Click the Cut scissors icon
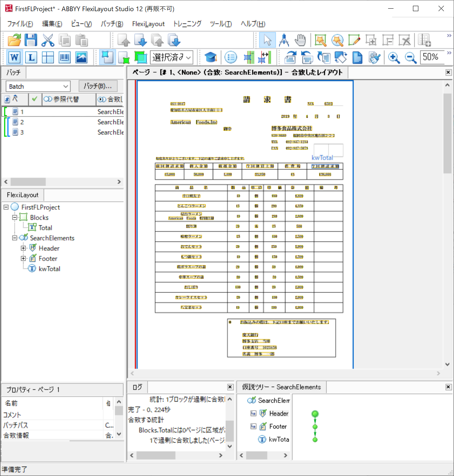The width and height of the screenshot is (454, 476). click(48, 40)
